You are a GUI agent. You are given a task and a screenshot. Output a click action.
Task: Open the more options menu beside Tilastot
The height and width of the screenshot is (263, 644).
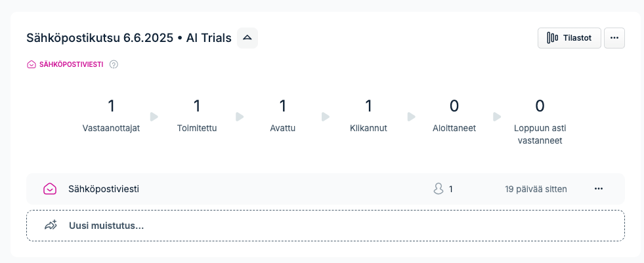tap(614, 38)
